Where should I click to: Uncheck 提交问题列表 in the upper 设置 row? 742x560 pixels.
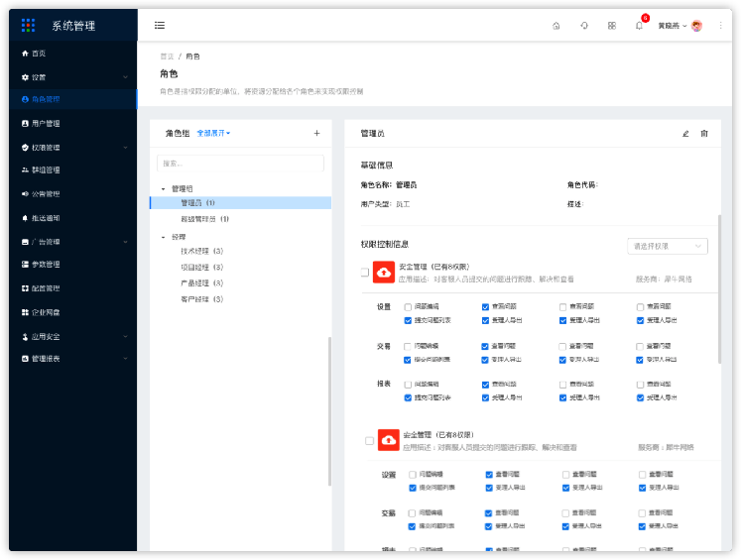coord(408,321)
